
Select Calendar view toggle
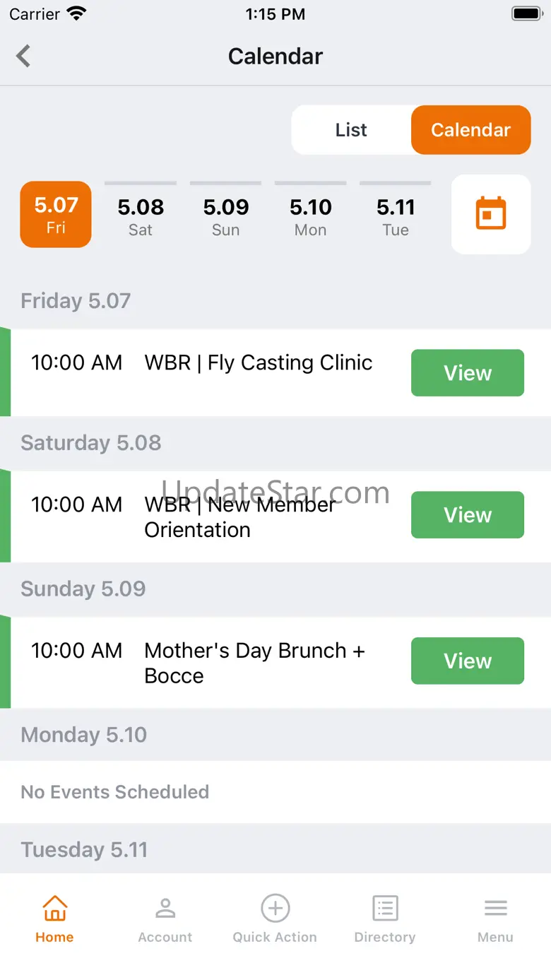tap(470, 130)
